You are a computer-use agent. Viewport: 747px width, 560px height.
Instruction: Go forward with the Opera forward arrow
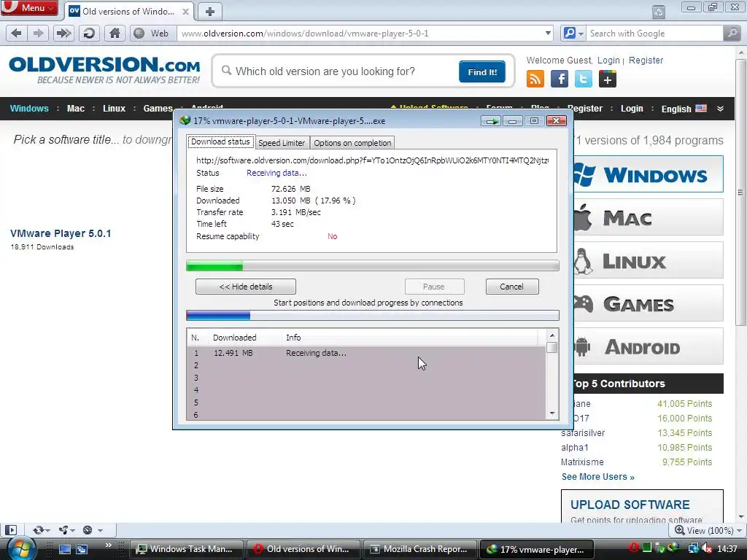pos(38,34)
